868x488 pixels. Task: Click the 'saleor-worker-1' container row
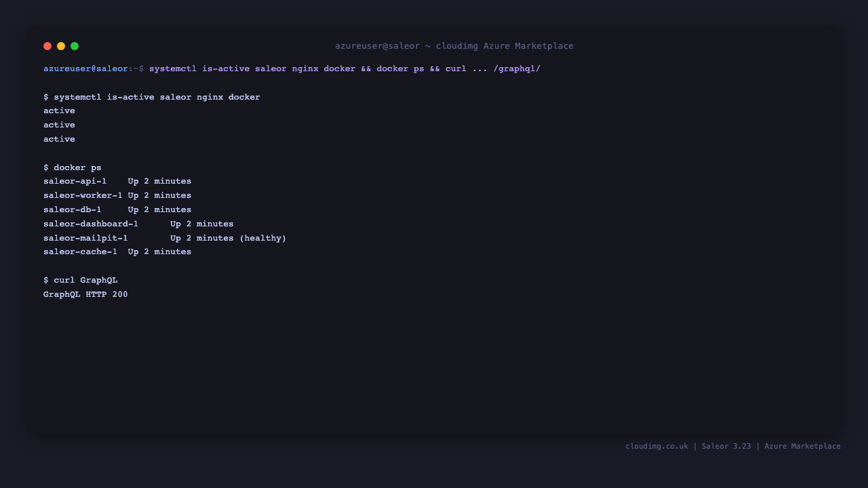[x=117, y=195]
